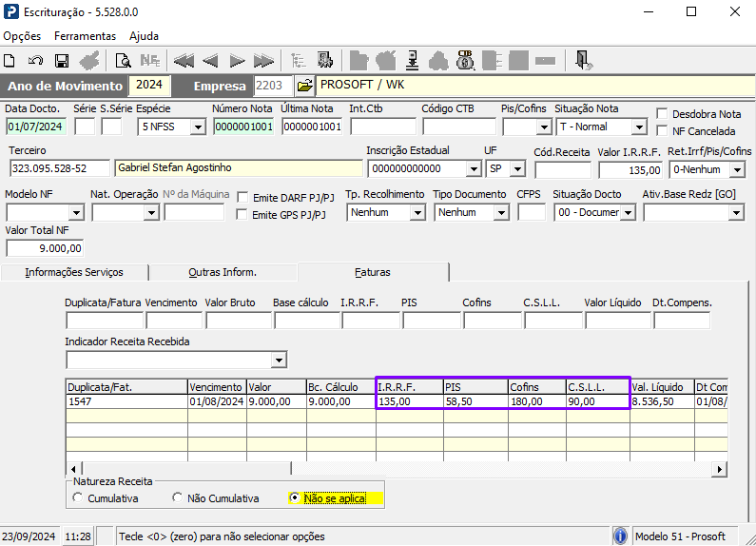
Task: Open the Ferramentas menu
Action: 85,36
